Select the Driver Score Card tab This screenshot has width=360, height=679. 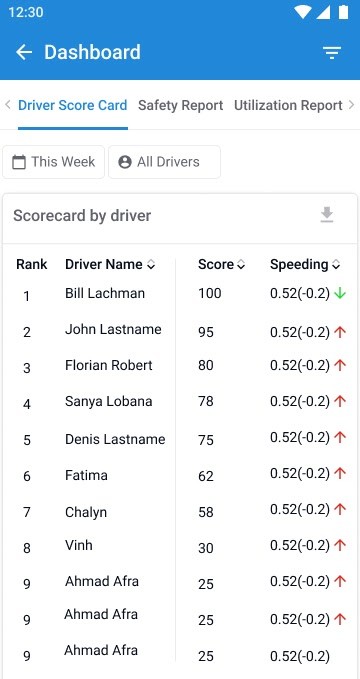point(73,105)
